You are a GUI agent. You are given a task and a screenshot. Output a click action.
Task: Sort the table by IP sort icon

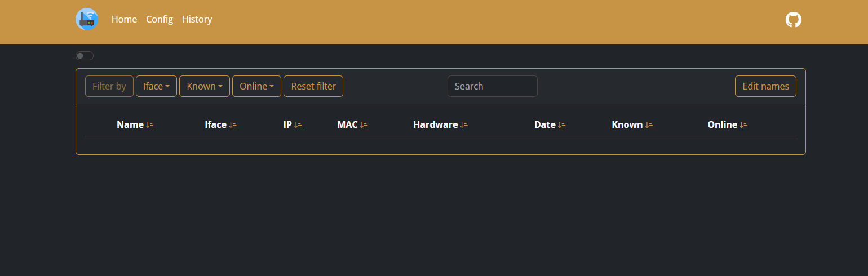[299, 125]
